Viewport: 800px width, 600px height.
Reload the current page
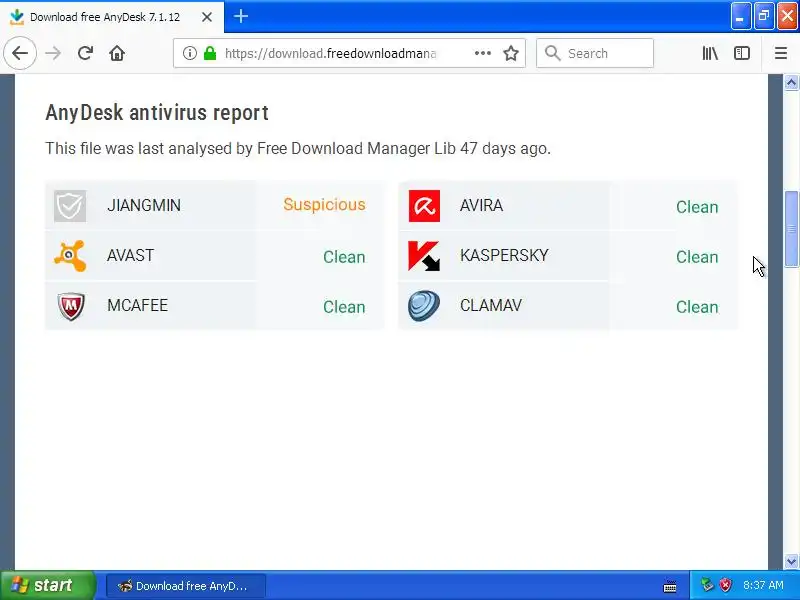[85, 53]
